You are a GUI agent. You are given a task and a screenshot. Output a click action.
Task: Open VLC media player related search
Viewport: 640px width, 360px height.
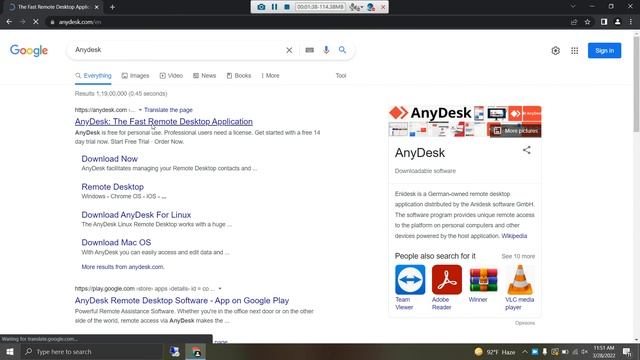coord(520,288)
